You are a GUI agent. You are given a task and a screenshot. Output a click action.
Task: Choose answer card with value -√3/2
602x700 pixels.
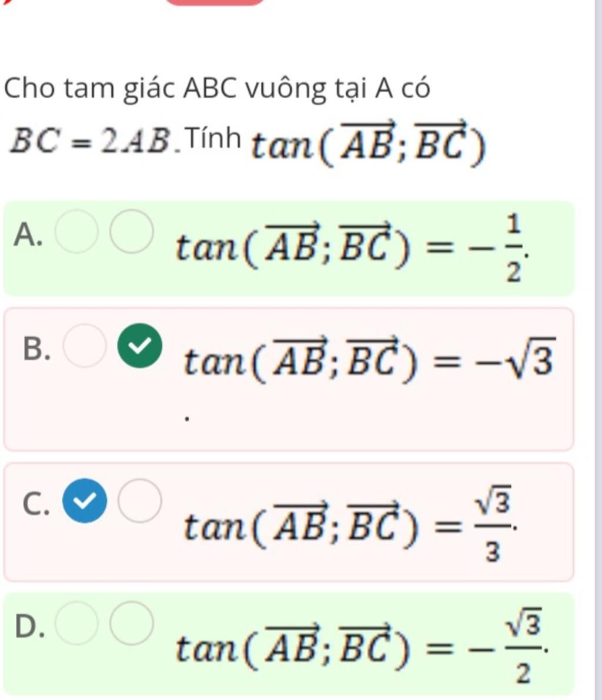click(x=289, y=644)
